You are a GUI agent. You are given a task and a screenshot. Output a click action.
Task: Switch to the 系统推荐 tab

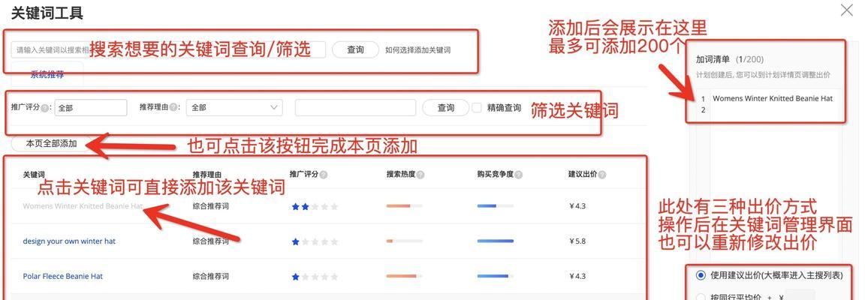click(47, 74)
